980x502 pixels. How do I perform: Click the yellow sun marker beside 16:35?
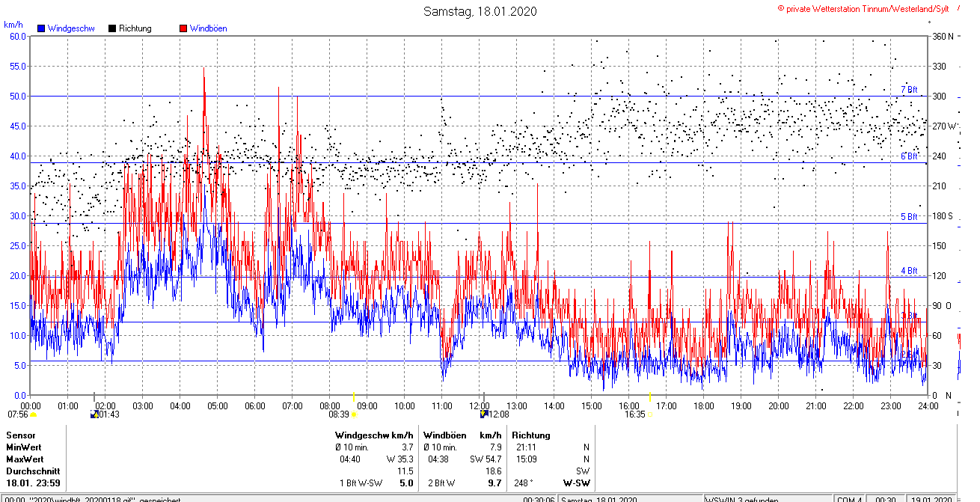pyautogui.click(x=649, y=414)
